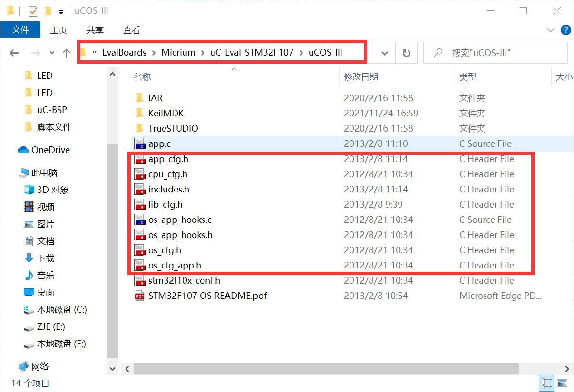Screen dimensions: 574x392
Task: Click the Back navigation arrow
Action: pyautogui.click(x=14, y=53)
